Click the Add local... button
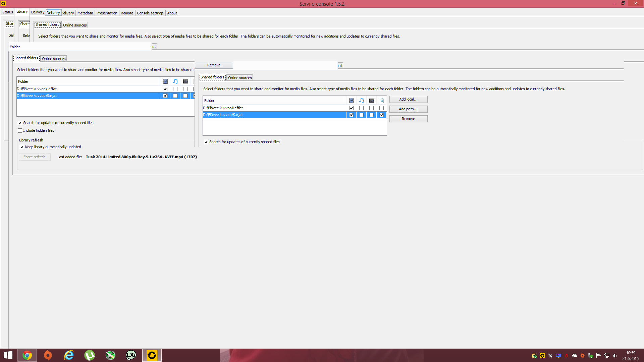The width and height of the screenshot is (644, 362). (408, 100)
